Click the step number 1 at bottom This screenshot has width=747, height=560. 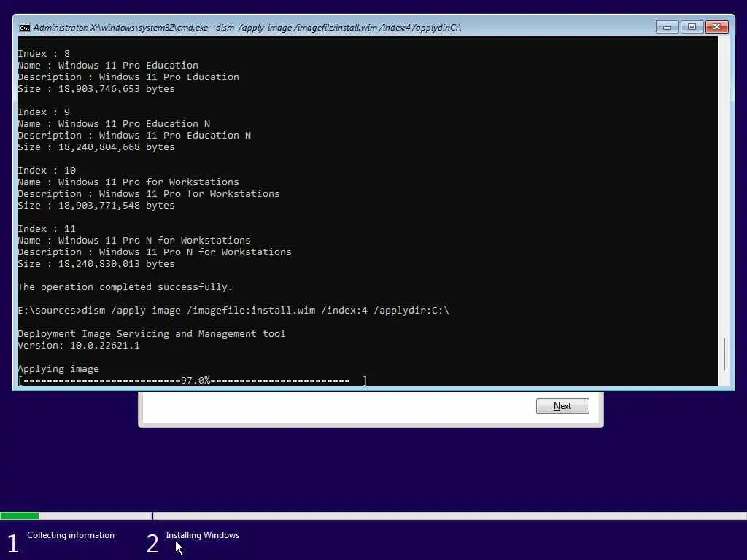point(13,543)
